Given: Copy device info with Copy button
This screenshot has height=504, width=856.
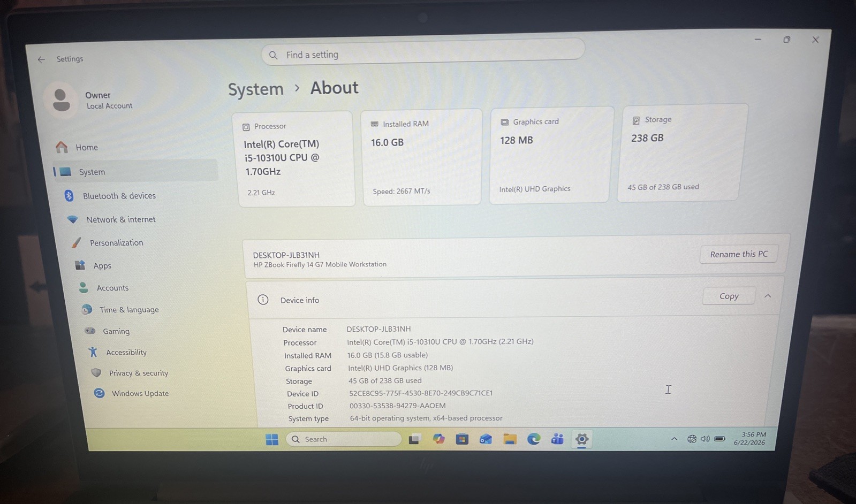Looking at the screenshot, I should click(x=729, y=296).
